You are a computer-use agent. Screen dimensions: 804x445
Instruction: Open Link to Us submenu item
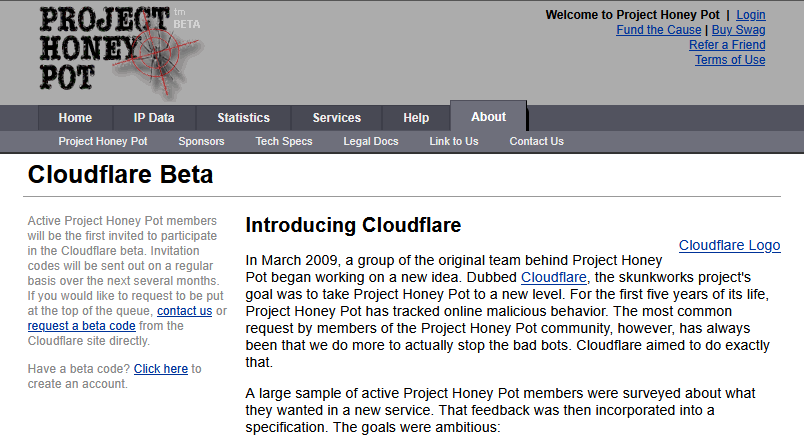click(x=454, y=141)
